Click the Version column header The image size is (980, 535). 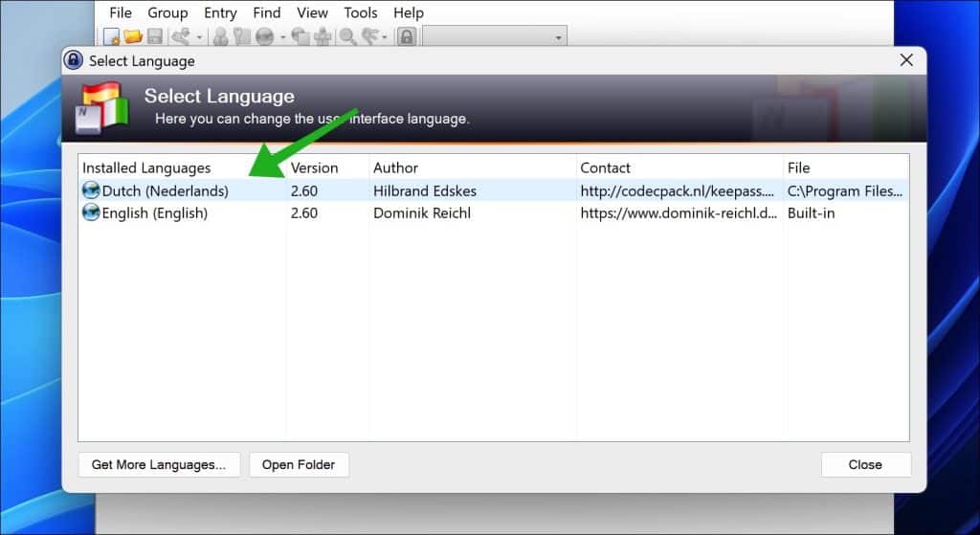(327, 167)
